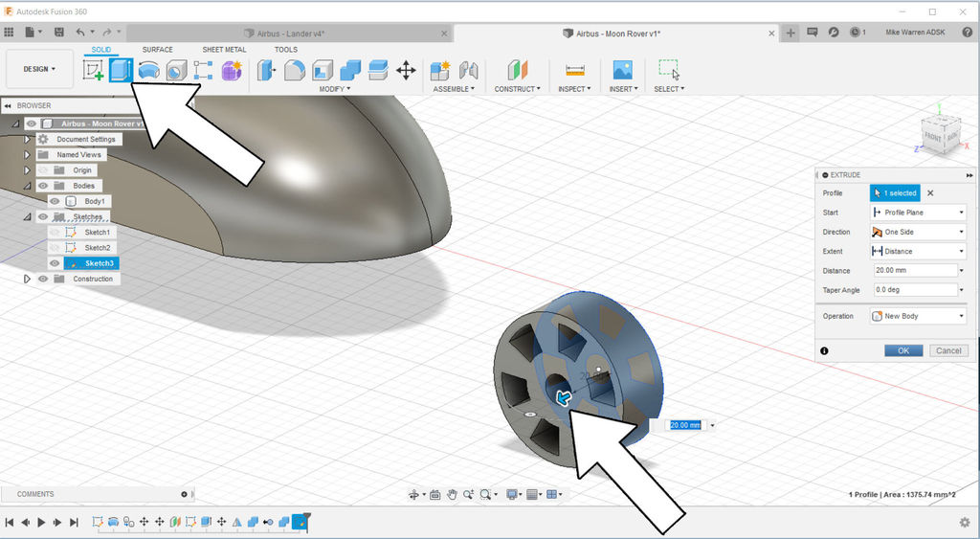Select the Move/Copy tool
This screenshot has height=539, width=980.
pyautogui.click(x=406, y=70)
